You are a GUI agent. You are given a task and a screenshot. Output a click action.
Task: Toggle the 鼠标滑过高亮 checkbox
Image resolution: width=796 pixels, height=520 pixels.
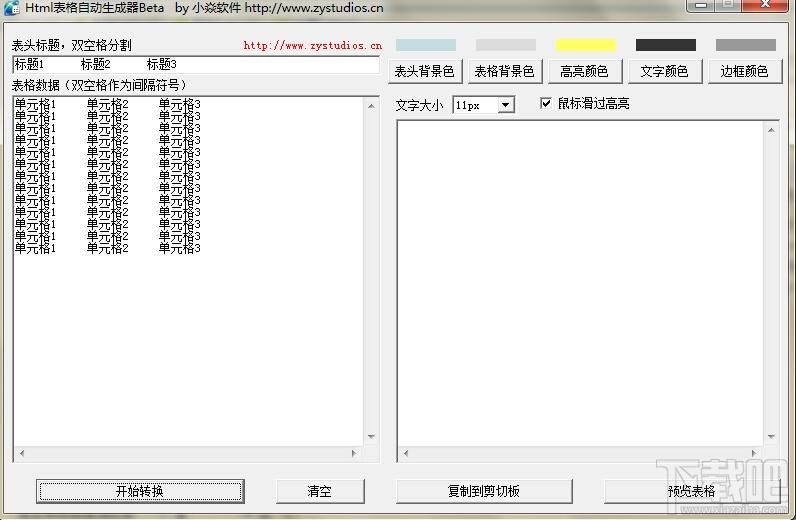(x=546, y=104)
